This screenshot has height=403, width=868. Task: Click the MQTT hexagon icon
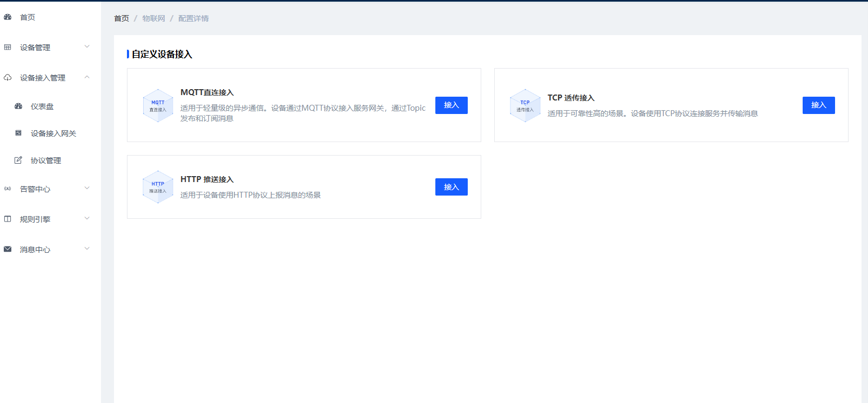(158, 105)
